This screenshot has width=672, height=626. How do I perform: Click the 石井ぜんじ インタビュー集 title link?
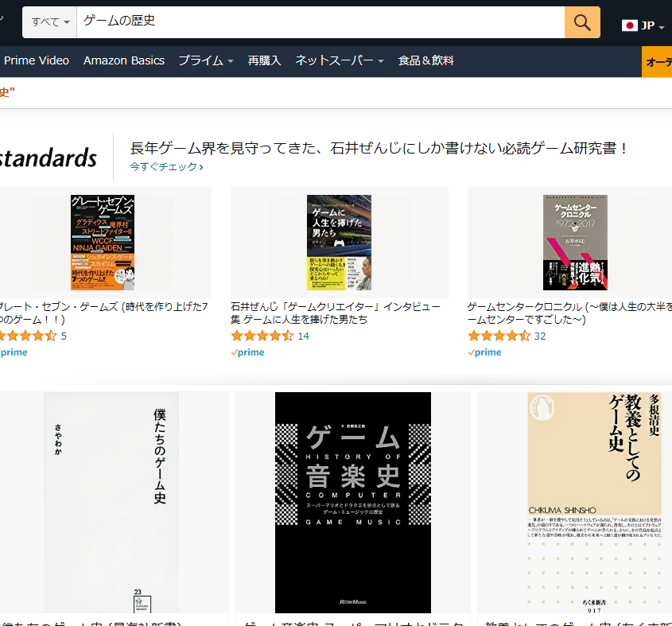pyautogui.click(x=335, y=313)
